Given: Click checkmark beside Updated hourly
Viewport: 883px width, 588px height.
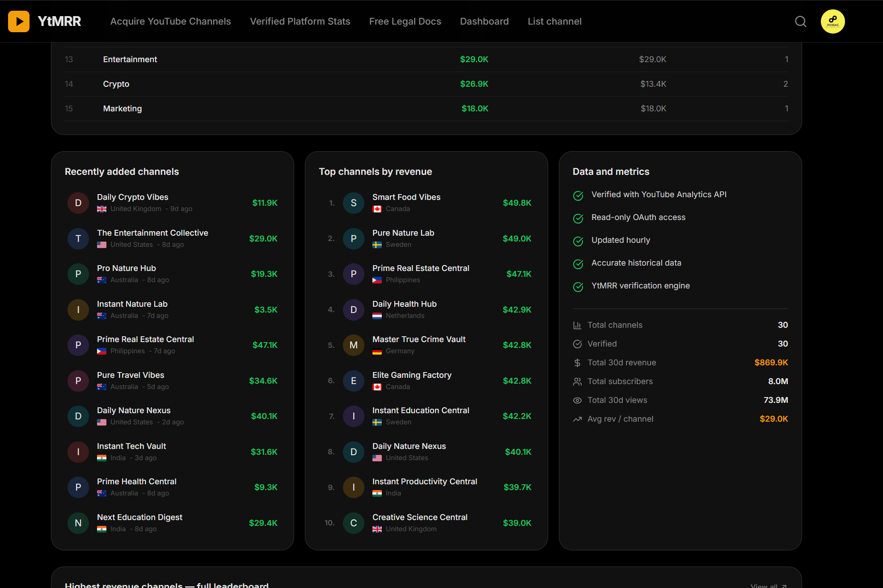Looking at the screenshot, I should coord(578,241).
